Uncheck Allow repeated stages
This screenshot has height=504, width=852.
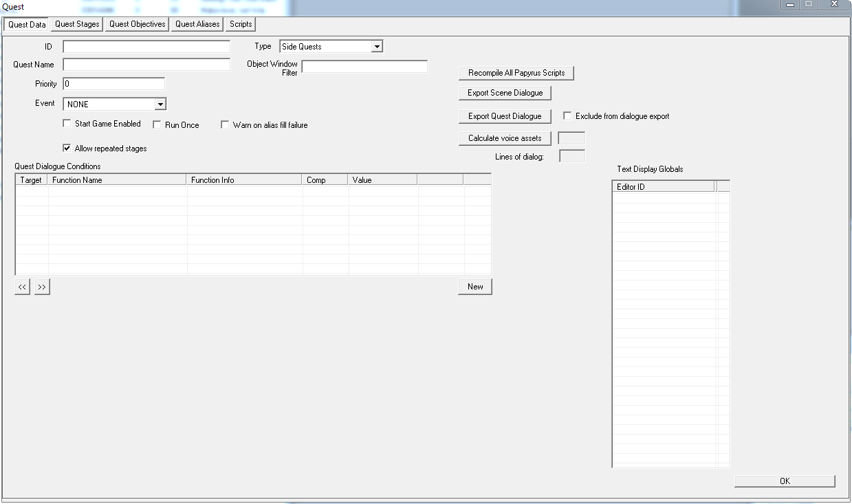[x=67, y=148]
